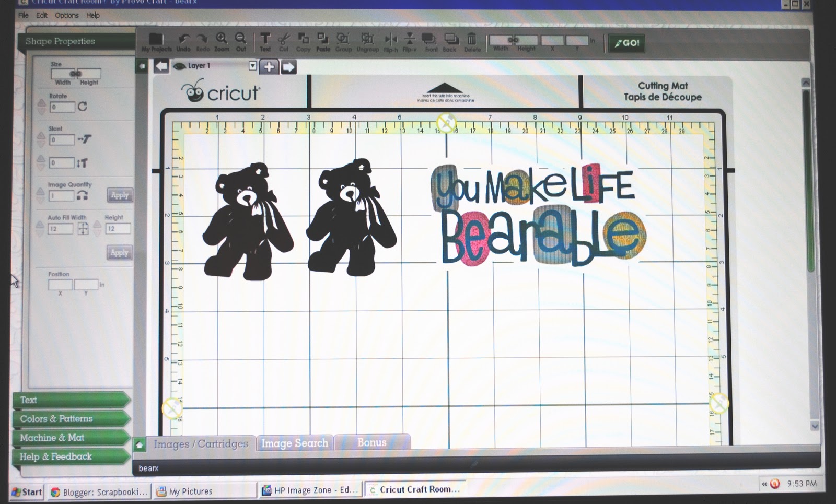Click the Auto Fill Height stepper arrows
The height and width of the screenshot is (504, 836).
pos(97,228)
